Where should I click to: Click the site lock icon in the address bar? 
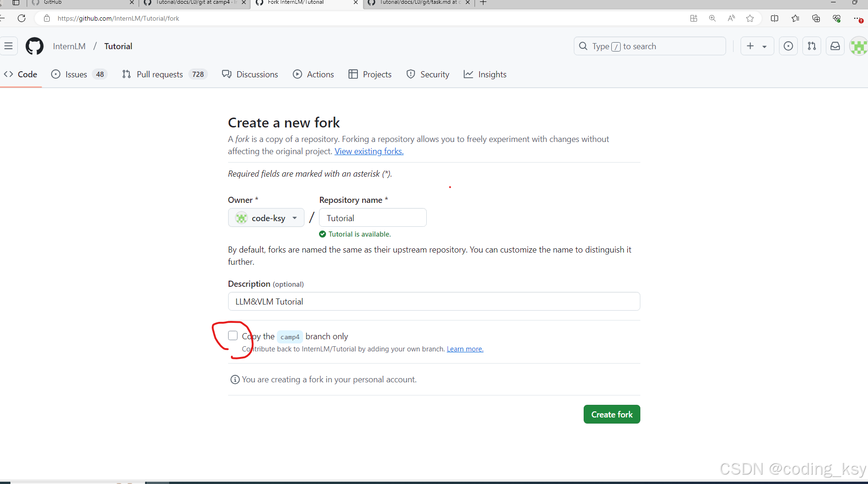tap(47, 18)
